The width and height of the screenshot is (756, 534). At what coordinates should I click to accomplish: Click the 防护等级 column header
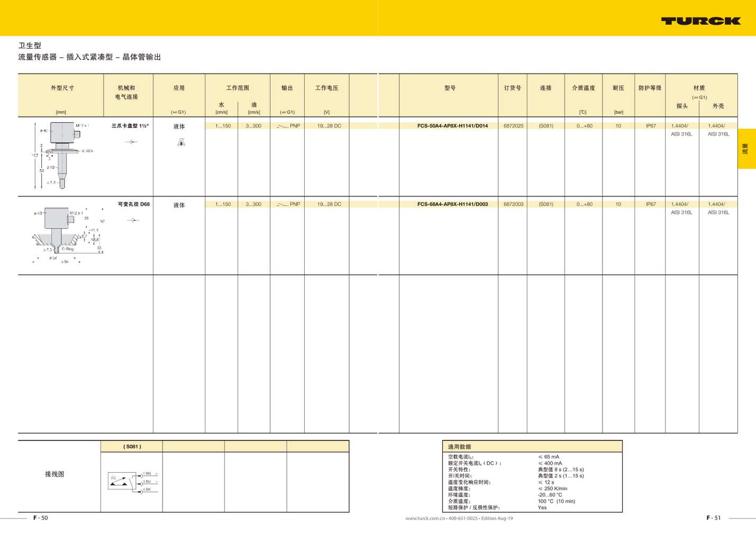650,88
